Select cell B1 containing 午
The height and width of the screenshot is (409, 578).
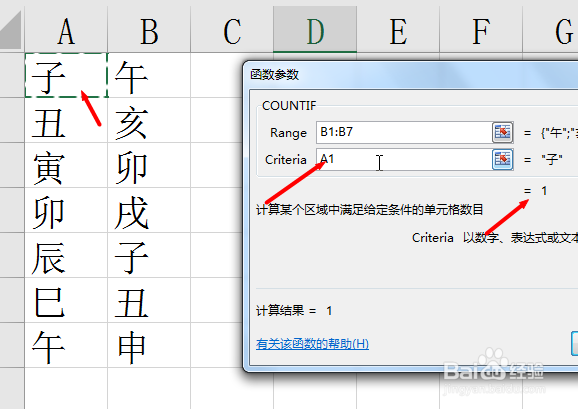(149, 75)
